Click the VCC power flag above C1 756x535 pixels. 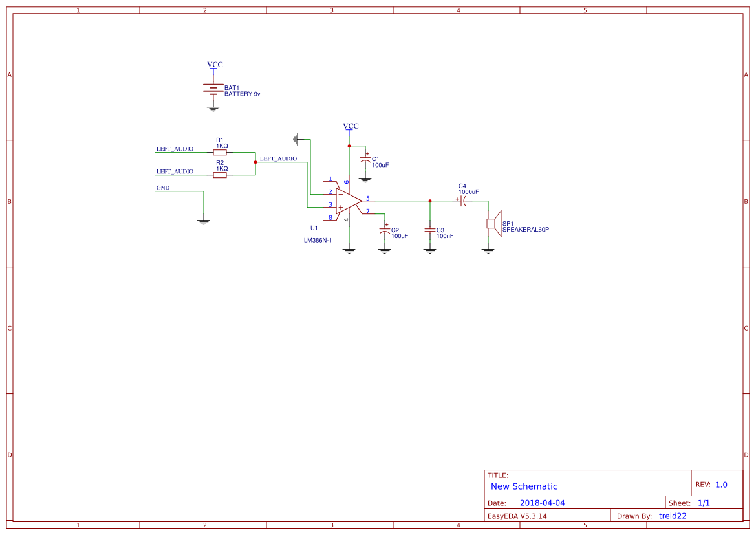(349, 126)
